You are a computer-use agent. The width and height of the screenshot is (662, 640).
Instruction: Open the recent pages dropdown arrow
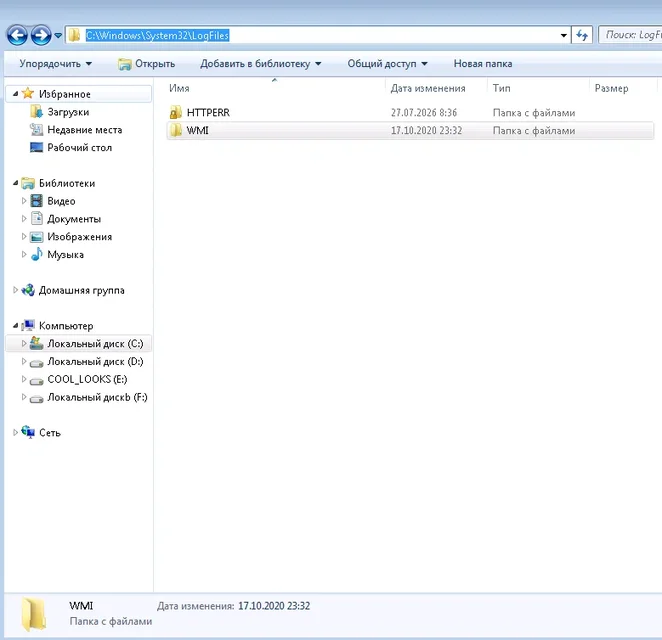click(58, 36)
